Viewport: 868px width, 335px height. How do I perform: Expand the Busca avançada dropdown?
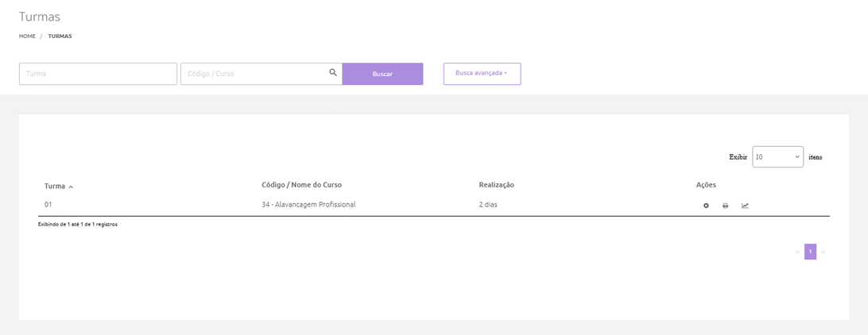(482, 73)
